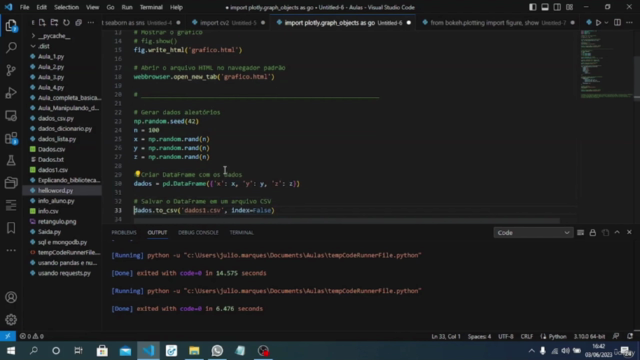This screenshot has height=360, width=640.
Task: Switch to the import cv2 Untitled-5 tab
Action: click(229, 23)
